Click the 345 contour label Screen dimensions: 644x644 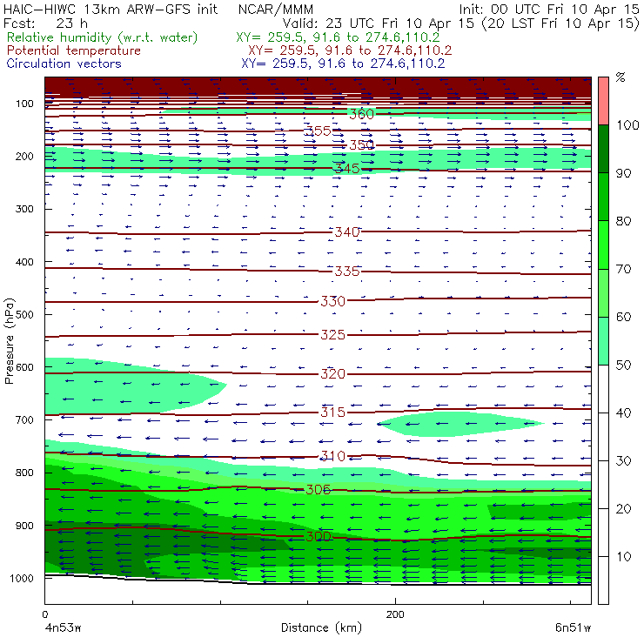(347, 168)
